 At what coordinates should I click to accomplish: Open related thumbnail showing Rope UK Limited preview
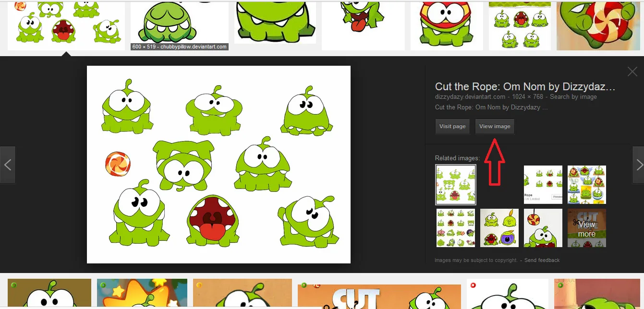click(x=543, y=185)
